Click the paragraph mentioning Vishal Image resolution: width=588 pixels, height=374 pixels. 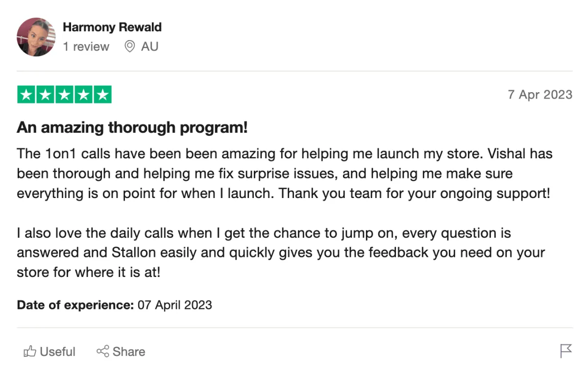click(x=285, y=174)
